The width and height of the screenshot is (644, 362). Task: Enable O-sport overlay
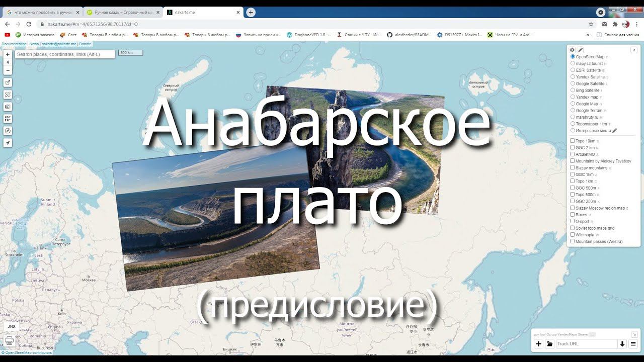click(572, 221)
